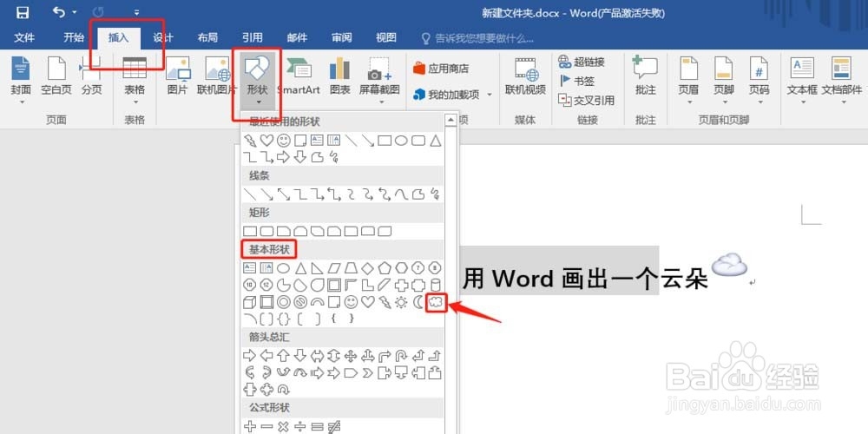The image size is (868, 434).
Task: Pick the plus sign equation shape
Action: tap(250, 425)
